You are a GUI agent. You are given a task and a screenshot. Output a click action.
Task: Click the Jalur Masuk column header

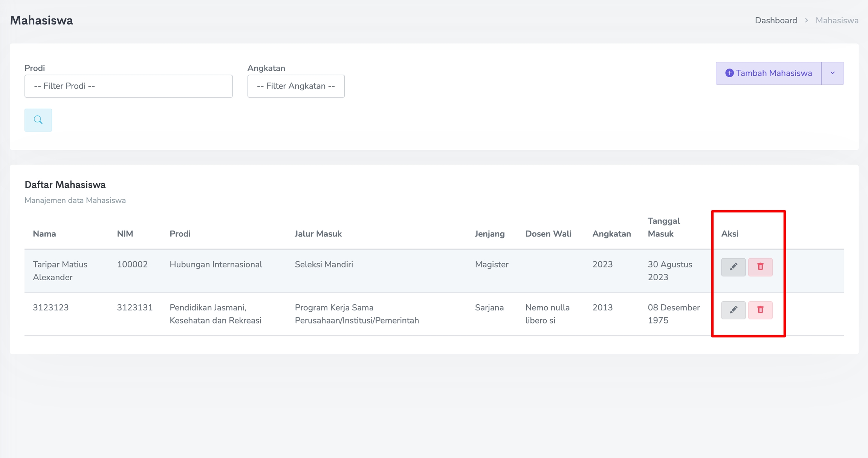click(318, 234)
